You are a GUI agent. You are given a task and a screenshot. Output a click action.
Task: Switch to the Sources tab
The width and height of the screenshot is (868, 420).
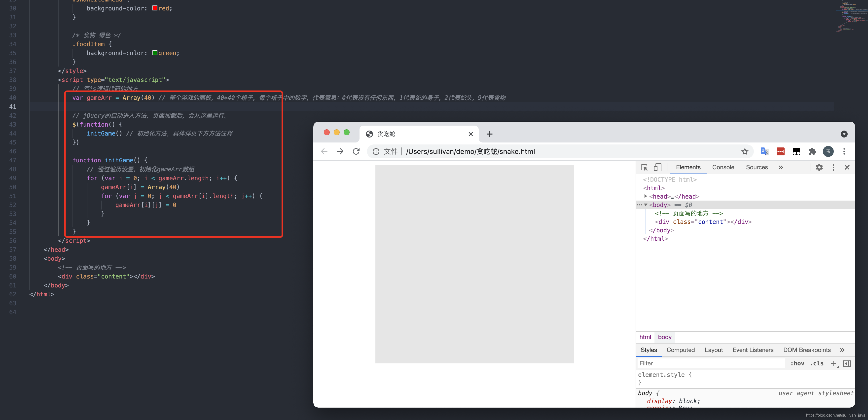[x=757, y=167]
